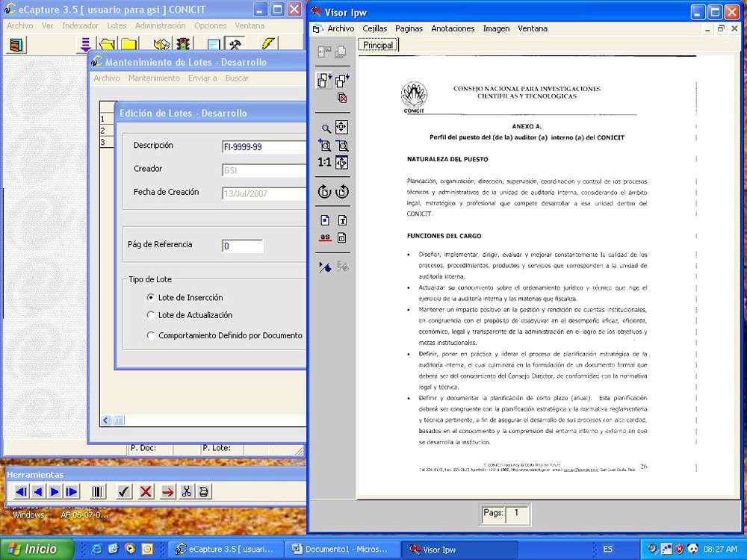The height and width of the screenshot is (560, 747).
Task: Rotate page clockwise in Visor Ipw
Action: click(341, 192)
